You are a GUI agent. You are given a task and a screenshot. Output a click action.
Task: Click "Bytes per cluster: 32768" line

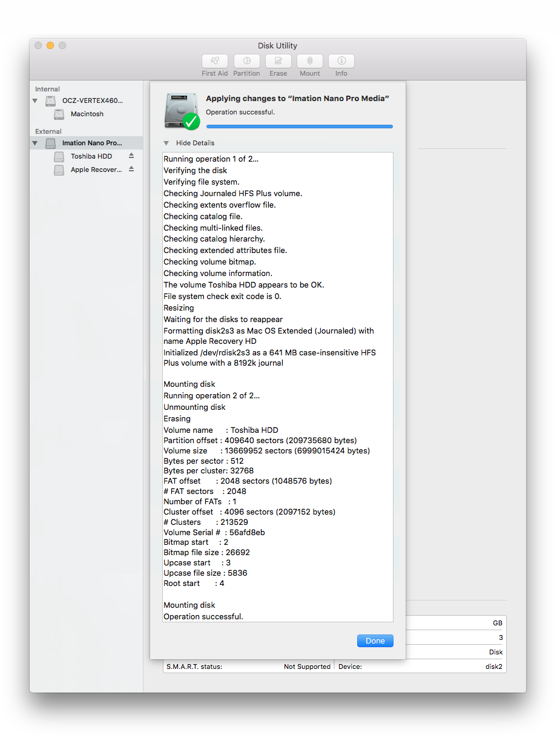pos(209,471)
